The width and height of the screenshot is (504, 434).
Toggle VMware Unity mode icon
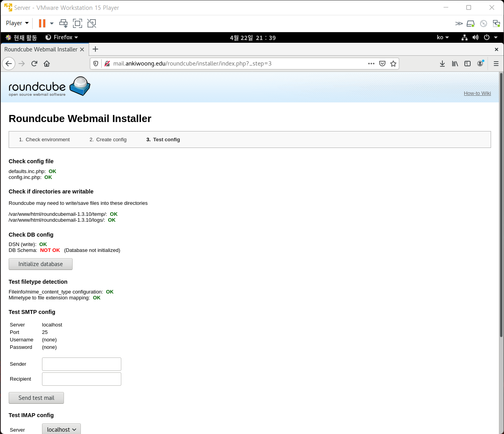pos(92,24)
